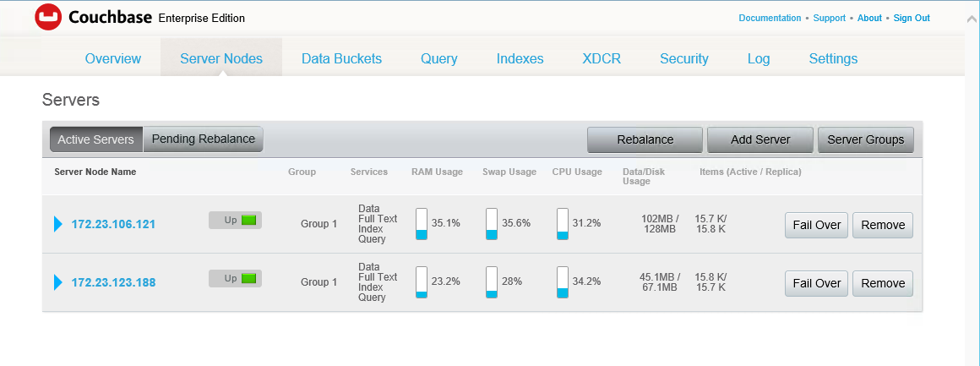Image resolution: width=980 pixels, height=366 pixels.
Task: Click Items (Active / Replica) column header
Action: (750, 172)
